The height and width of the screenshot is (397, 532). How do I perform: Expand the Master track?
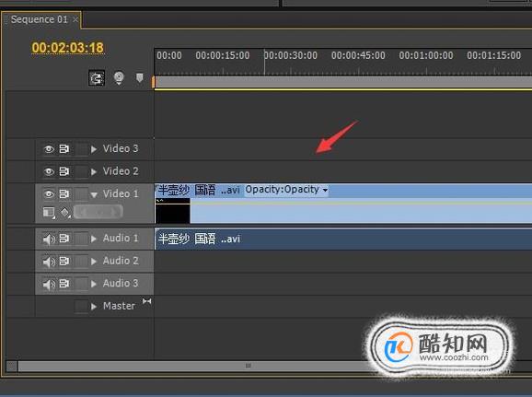[x=94, y=307]
